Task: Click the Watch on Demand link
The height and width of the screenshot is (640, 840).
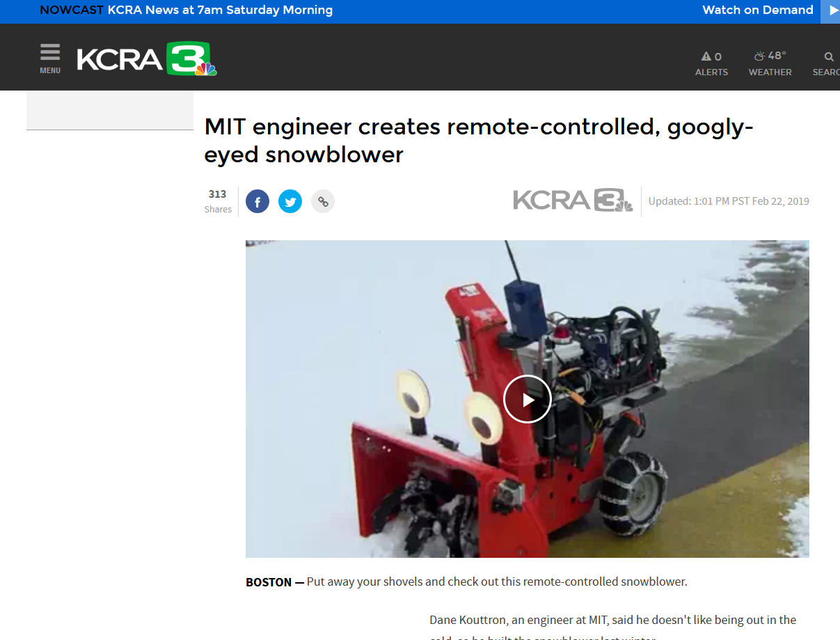Action: point(758,10)
